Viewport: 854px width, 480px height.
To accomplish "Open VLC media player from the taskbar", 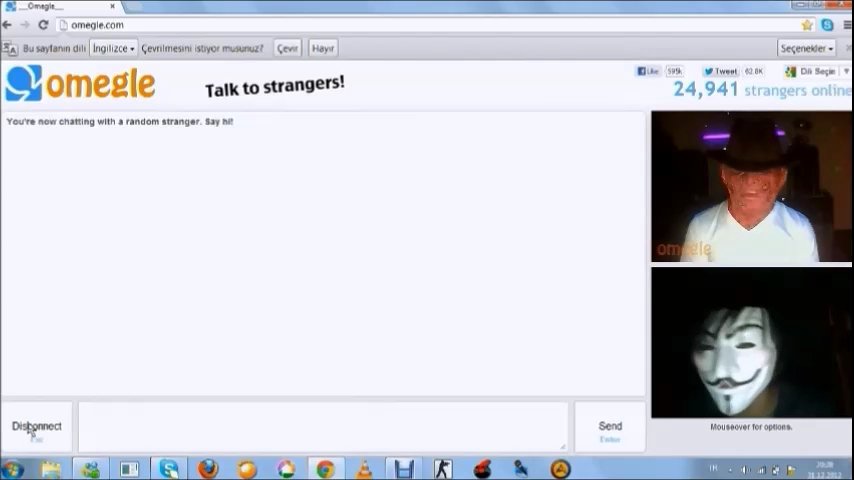I will pos(364,469).
